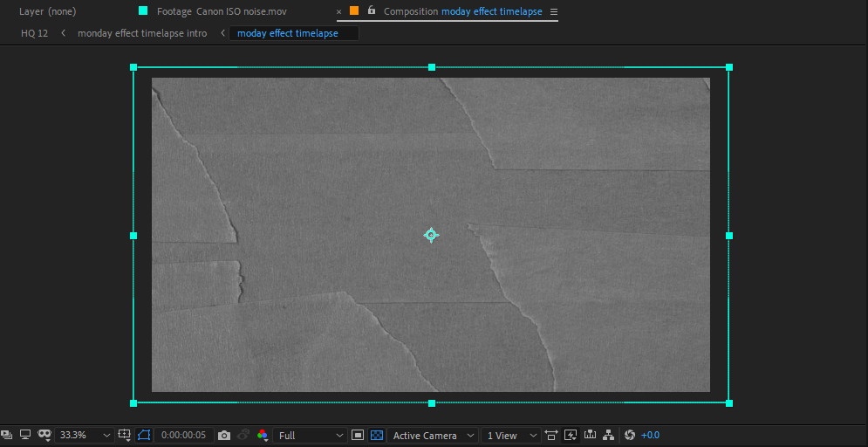Open the Full resolution dropdown
Screen dimensions: 868x447
coord(310,436)
